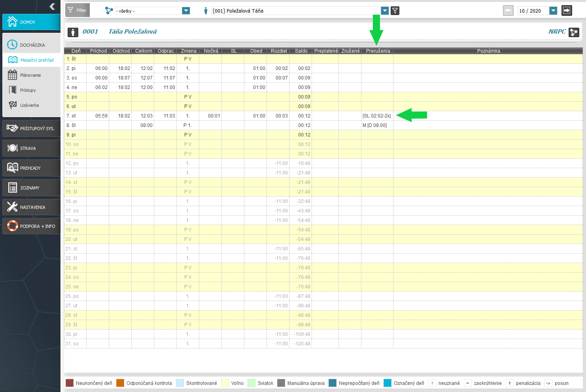Image resolution: width=586 pixels, height=392 pixels.
Task: Click the M [D 08:00] entry
Action: click(x=374, y=125)
